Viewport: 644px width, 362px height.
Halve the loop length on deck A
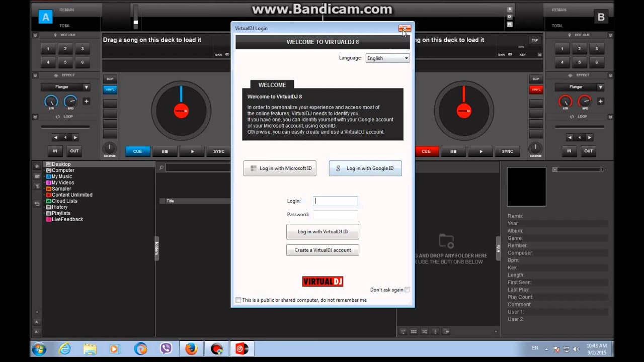tap(55, 137)
